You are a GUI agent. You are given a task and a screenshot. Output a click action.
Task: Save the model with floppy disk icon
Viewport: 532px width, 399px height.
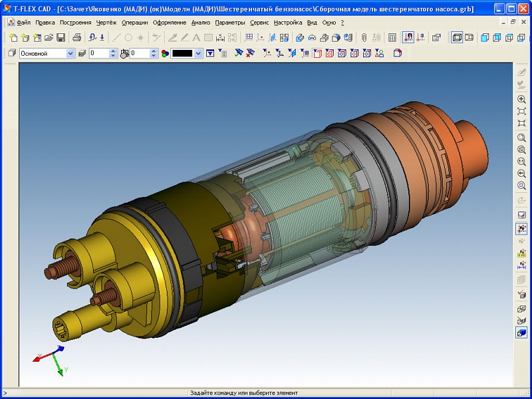tap(61, 37)
